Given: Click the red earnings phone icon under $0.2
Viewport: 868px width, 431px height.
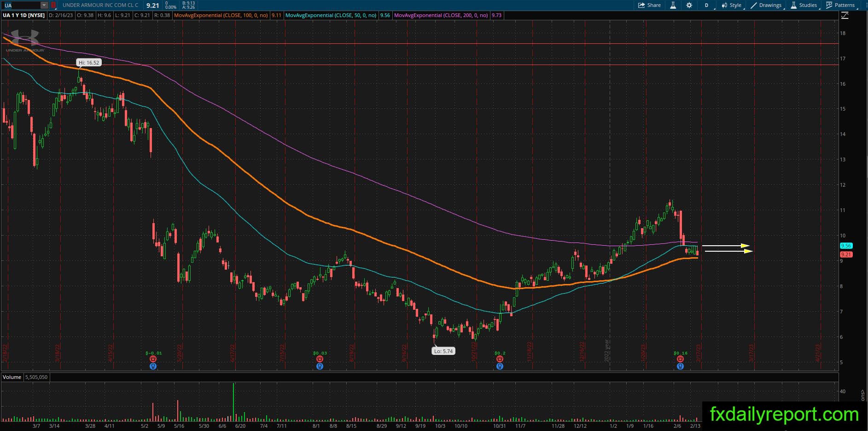Looking at the screenshot, I should (500, 359).
